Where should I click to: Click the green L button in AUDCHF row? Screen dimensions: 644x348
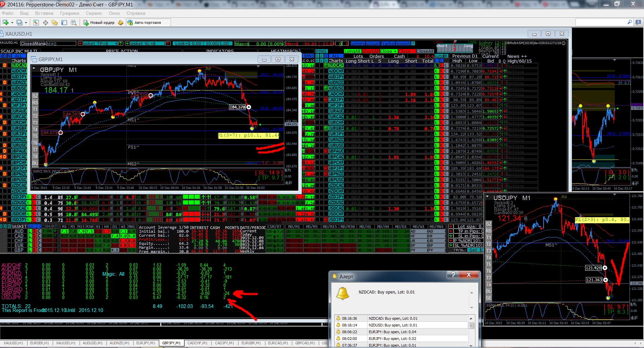pyautogui.click(x=436, y=71)
